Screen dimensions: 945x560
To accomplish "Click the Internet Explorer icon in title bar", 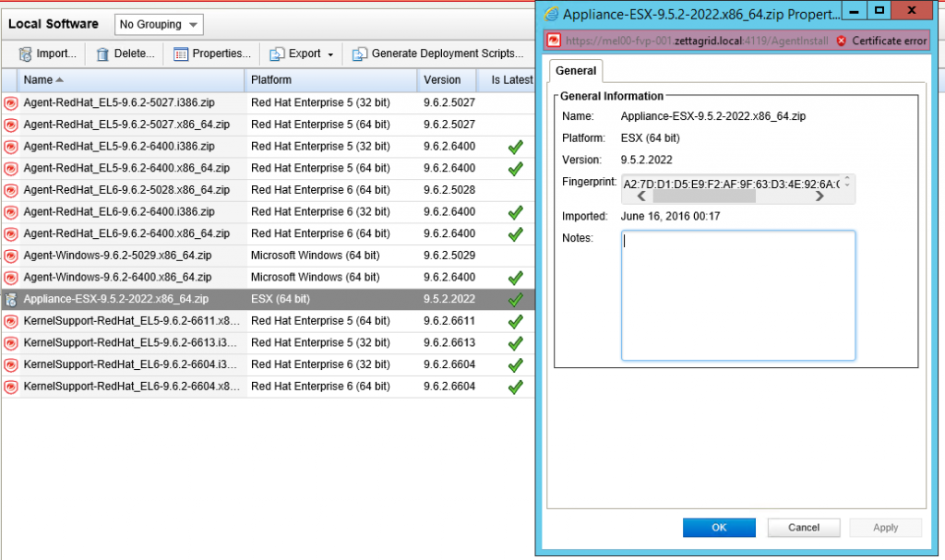I will click(x=552, y=13).
